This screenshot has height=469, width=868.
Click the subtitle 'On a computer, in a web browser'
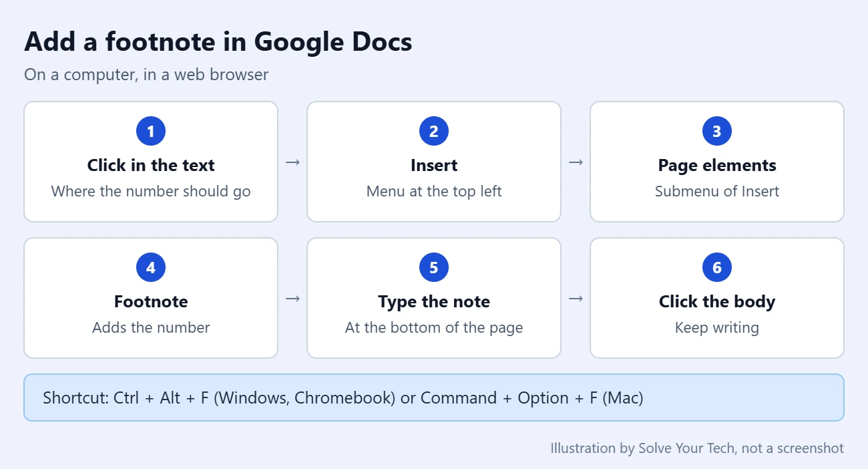pos(146,74)
